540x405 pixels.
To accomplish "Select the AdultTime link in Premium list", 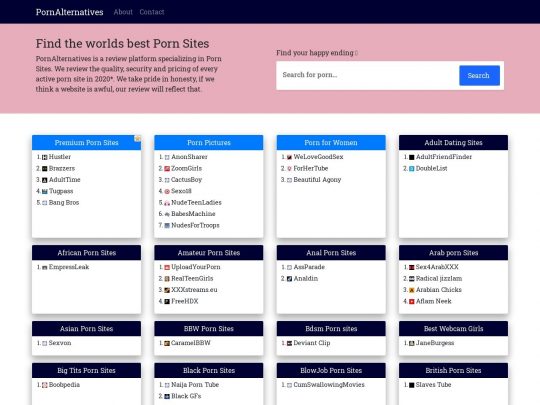I will tap(64, 180).
